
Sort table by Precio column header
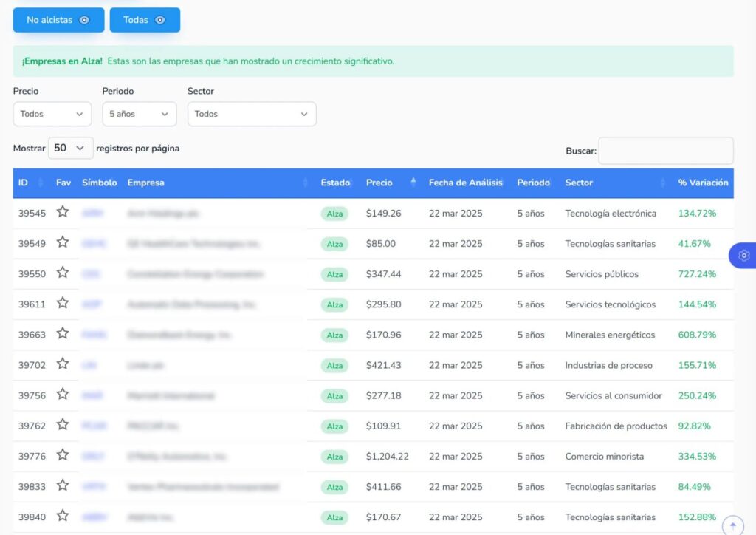pos(379,183)
